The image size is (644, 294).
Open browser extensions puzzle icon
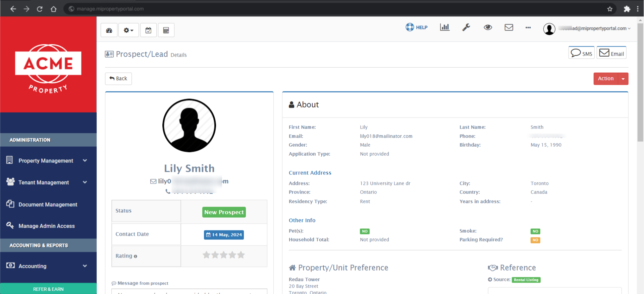(x=627, y=9)
